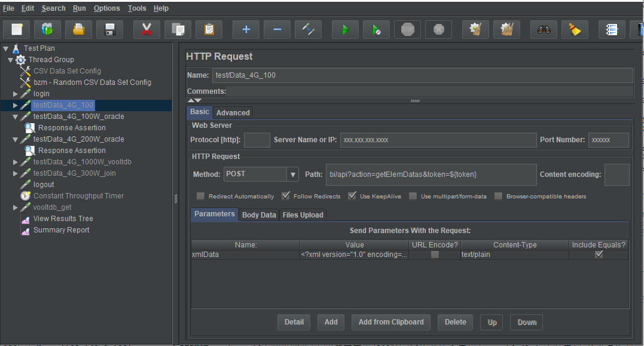The height and width of the screenshot is (346, 644).
Task: Enable Use multipart/form-data checkbox
Action: (x=413, y=196)
